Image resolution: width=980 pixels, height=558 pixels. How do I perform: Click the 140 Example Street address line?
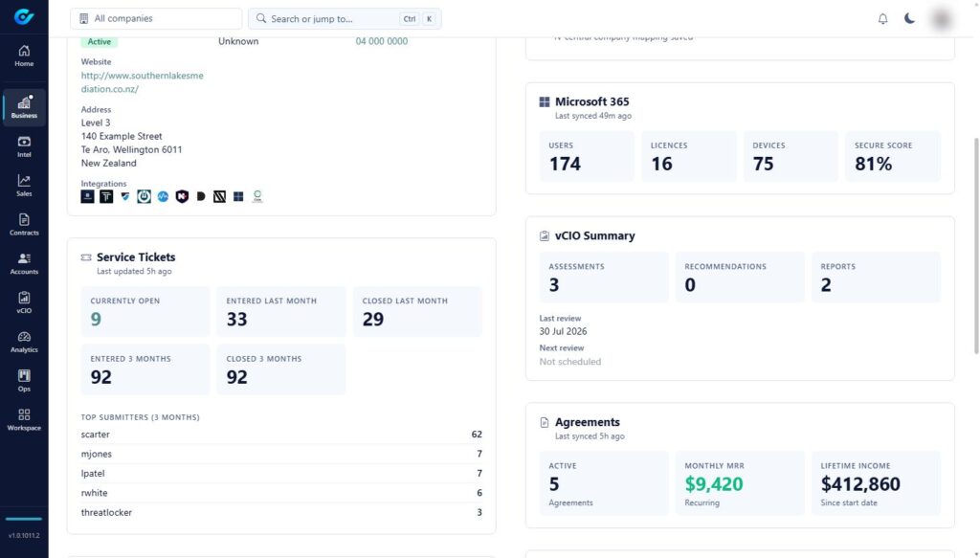122,136
